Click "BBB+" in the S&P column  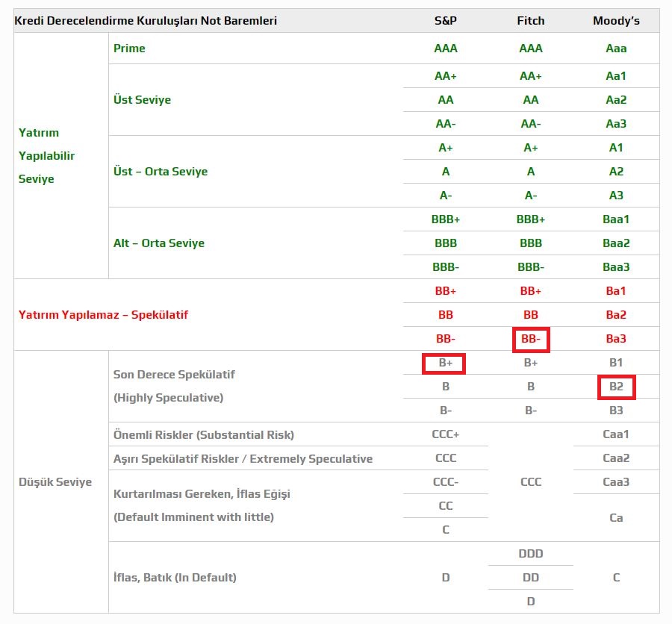[445, 219]
